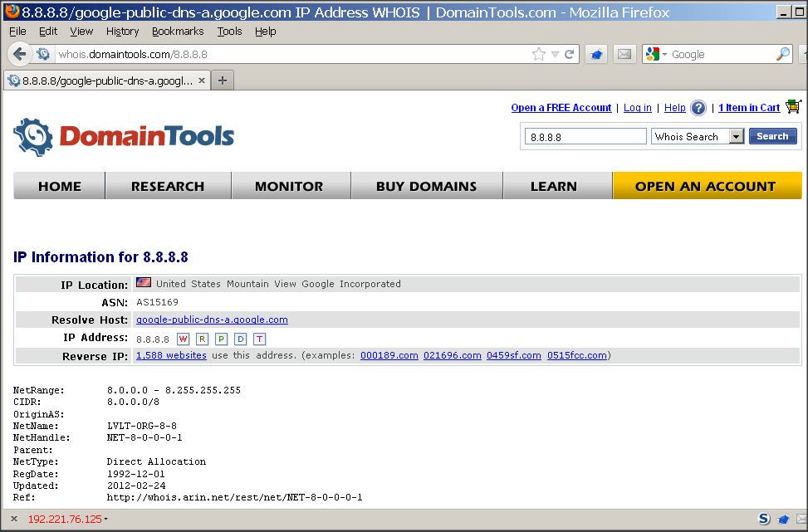Viewport: 808px width, 532px height.
Task: Open the 000189.com example link
Action: [389, 355]
